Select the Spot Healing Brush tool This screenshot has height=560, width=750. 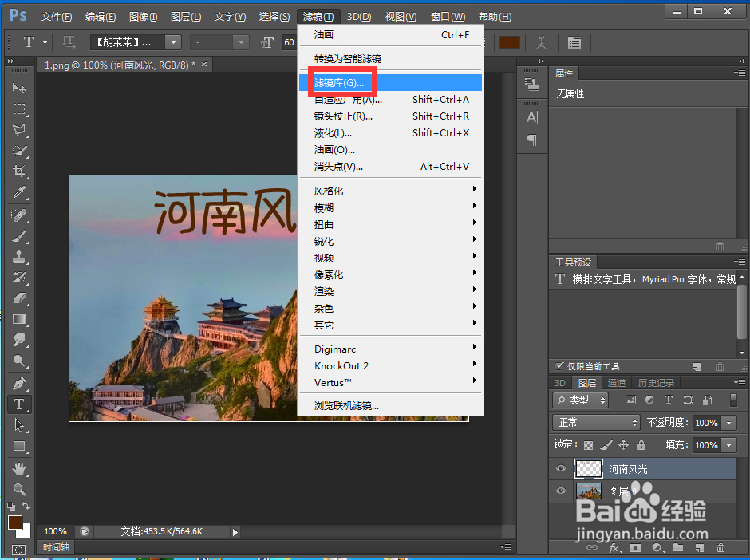point(19,215)
